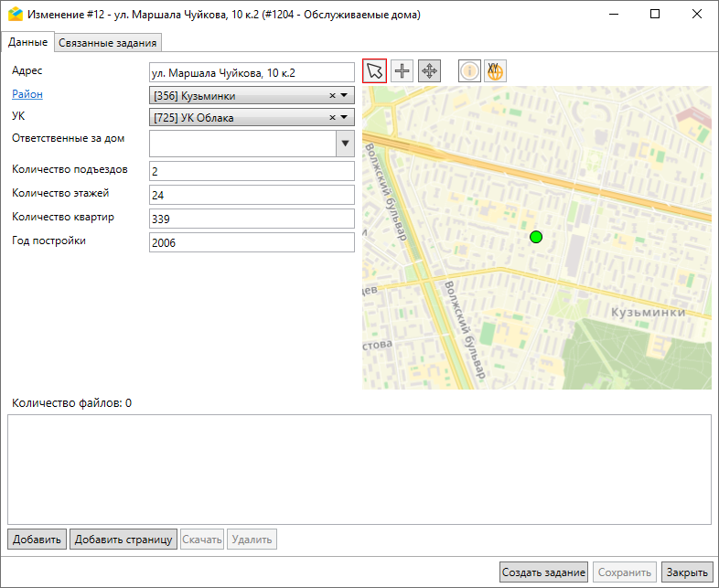719x588 pixels.
Task: Click the Добавить file button
Action: coord(37,540)
